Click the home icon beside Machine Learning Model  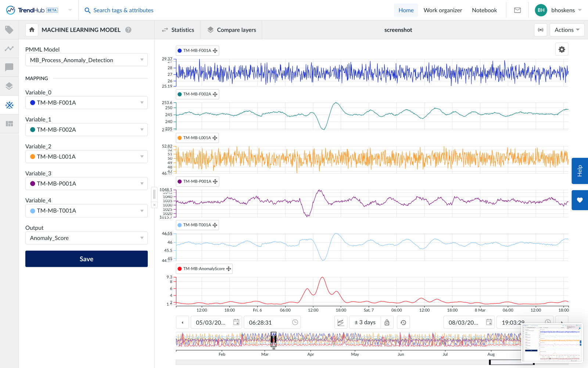pyautogui.click(x=32, y=30)
